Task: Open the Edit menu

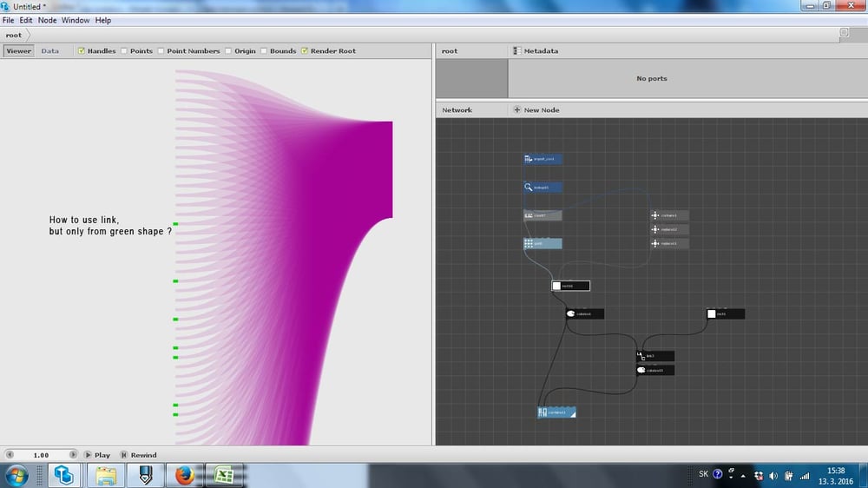Action: (x=26, y=20)
